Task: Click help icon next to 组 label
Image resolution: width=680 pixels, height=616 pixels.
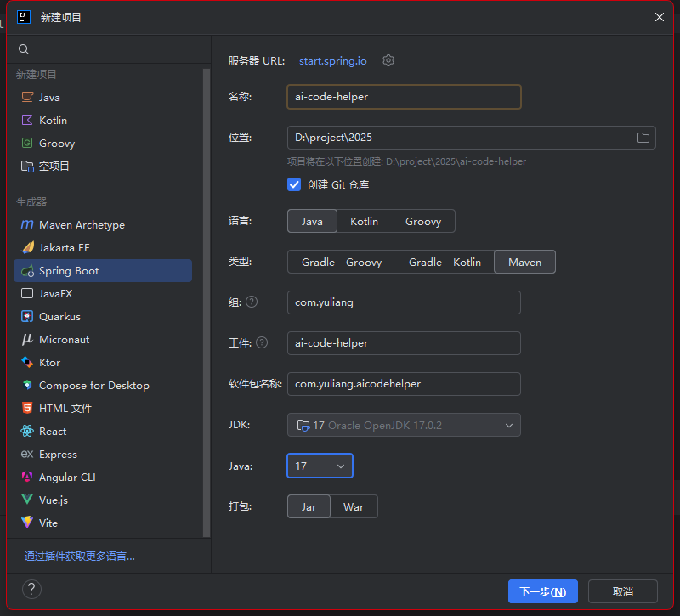Action: coord(252,302)
